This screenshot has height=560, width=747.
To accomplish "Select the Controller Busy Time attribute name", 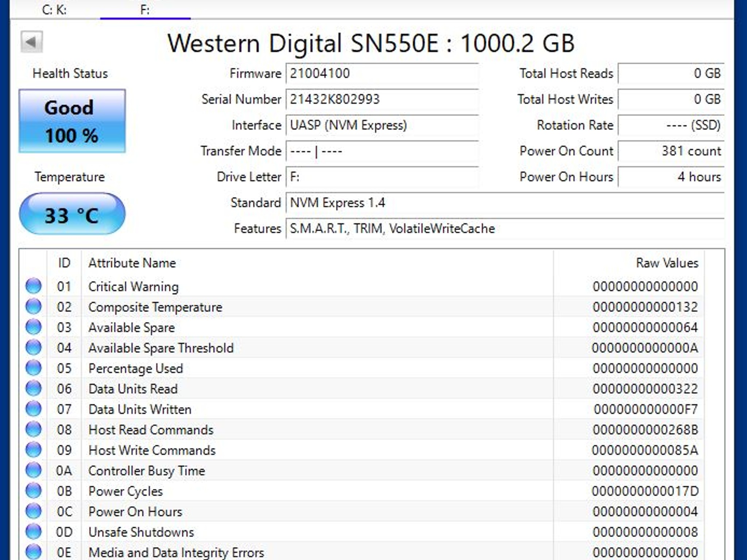I will tap(147, 471).
